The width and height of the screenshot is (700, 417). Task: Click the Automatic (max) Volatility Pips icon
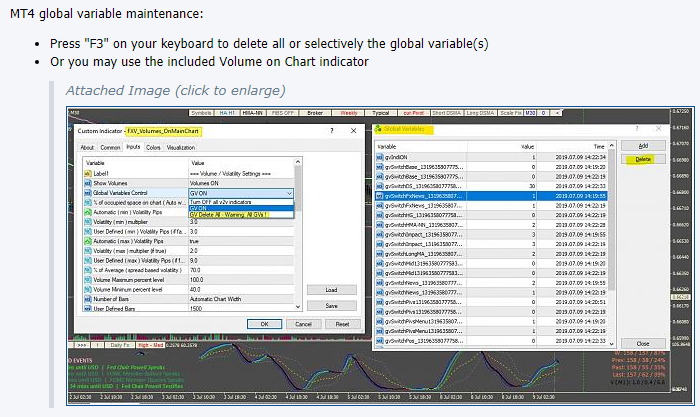tap(88, 242)
